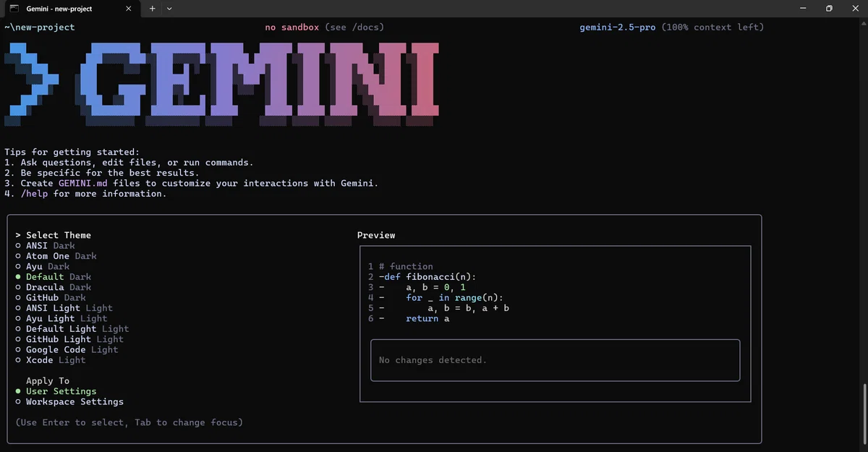Click the gemini-2.5-pro model name

tap(618, 27)
